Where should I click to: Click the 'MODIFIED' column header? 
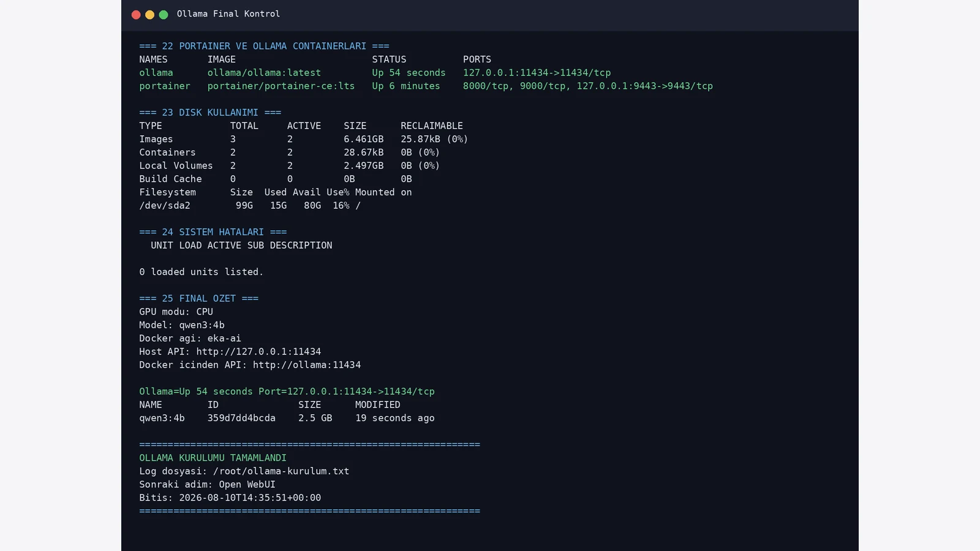[378, 405]
